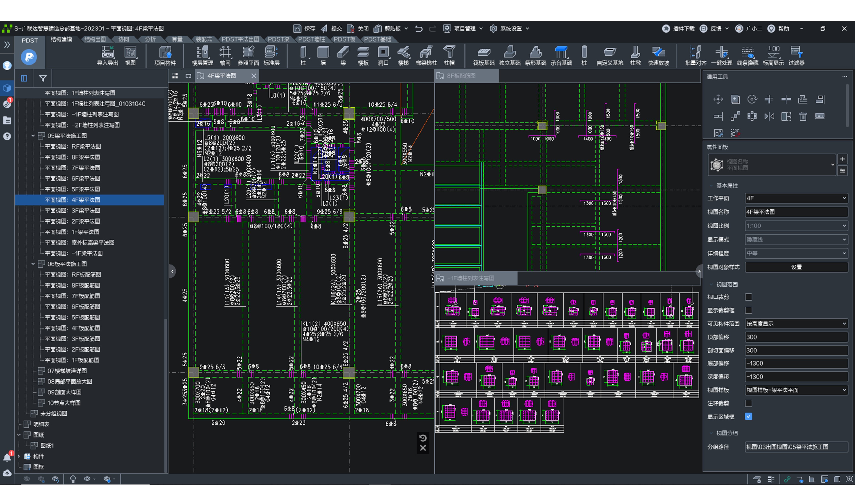Viewport: 855px width, 504px height.
Task: Select the 梁 beam tool
Action: (x=343, y=55)
